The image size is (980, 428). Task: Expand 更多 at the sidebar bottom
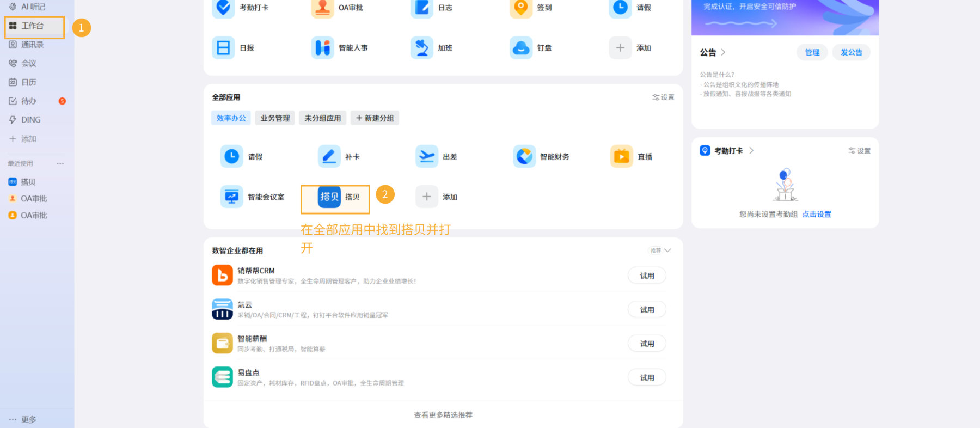[23, 420]
